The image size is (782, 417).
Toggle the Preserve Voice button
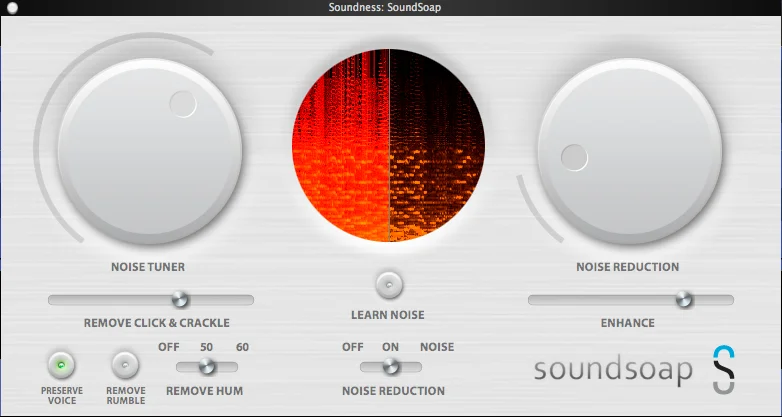pyautogui.click(x=61, y=365)
